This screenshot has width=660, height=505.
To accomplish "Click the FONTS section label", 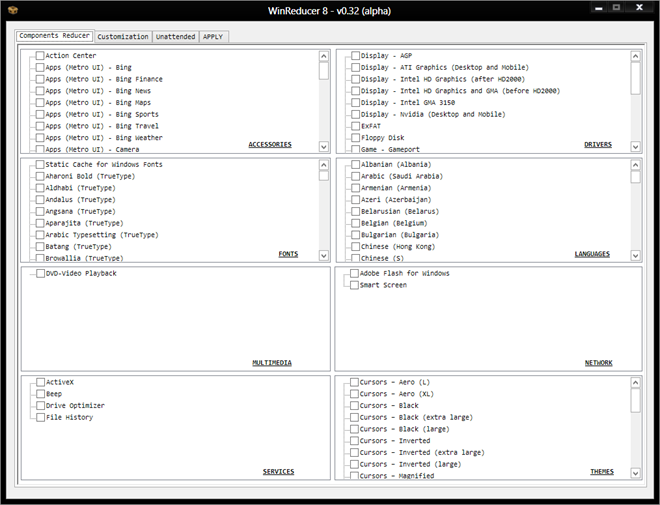I will pos(288,254).
